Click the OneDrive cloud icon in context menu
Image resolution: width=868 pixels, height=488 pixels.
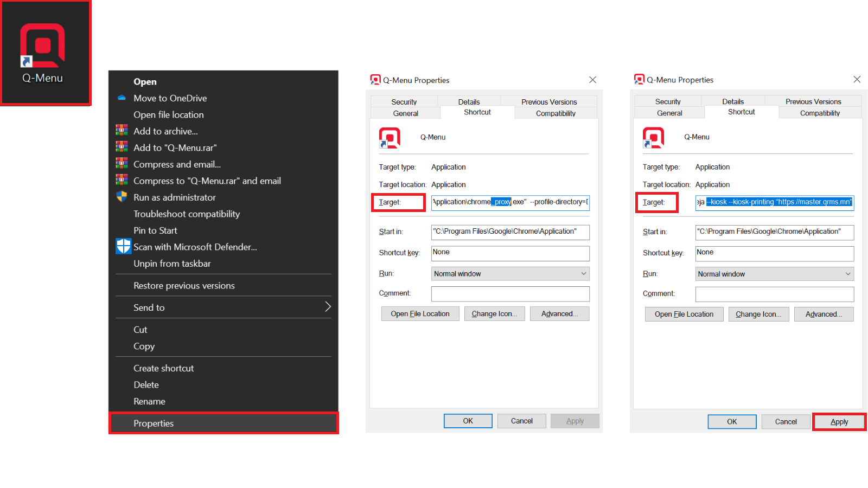coord(122,98)
